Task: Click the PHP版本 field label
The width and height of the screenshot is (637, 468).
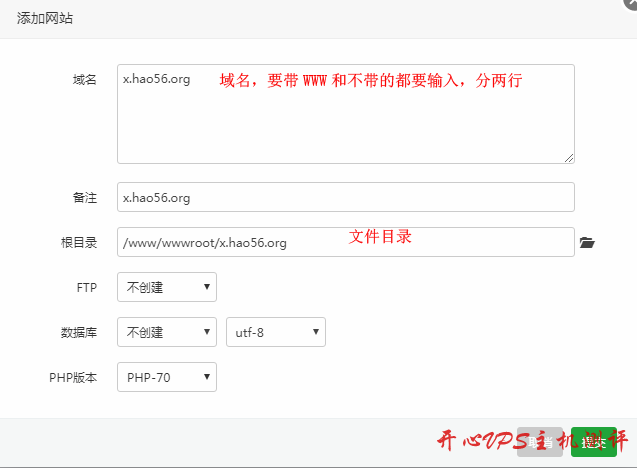Action: tap(73, 377)
